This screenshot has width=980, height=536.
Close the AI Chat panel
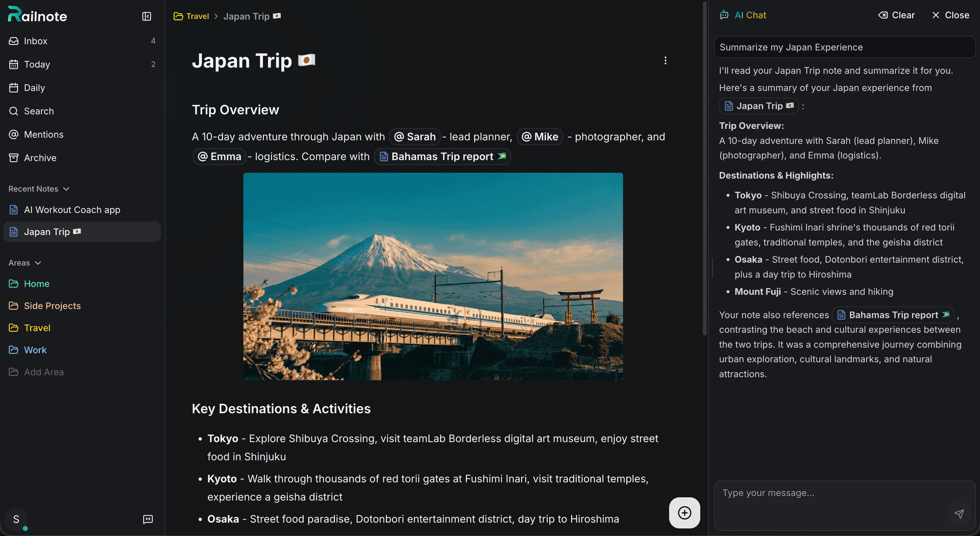click(x=949, y=15)
